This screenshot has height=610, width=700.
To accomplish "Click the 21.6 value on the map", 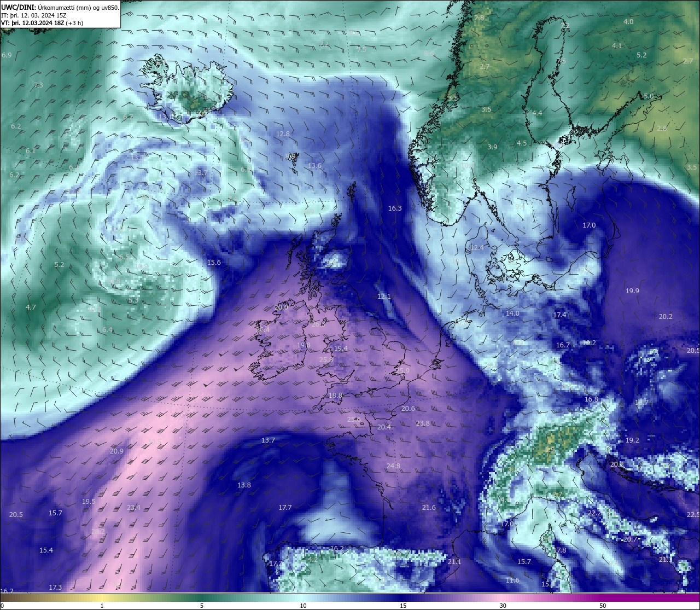I will coord(429,508).
